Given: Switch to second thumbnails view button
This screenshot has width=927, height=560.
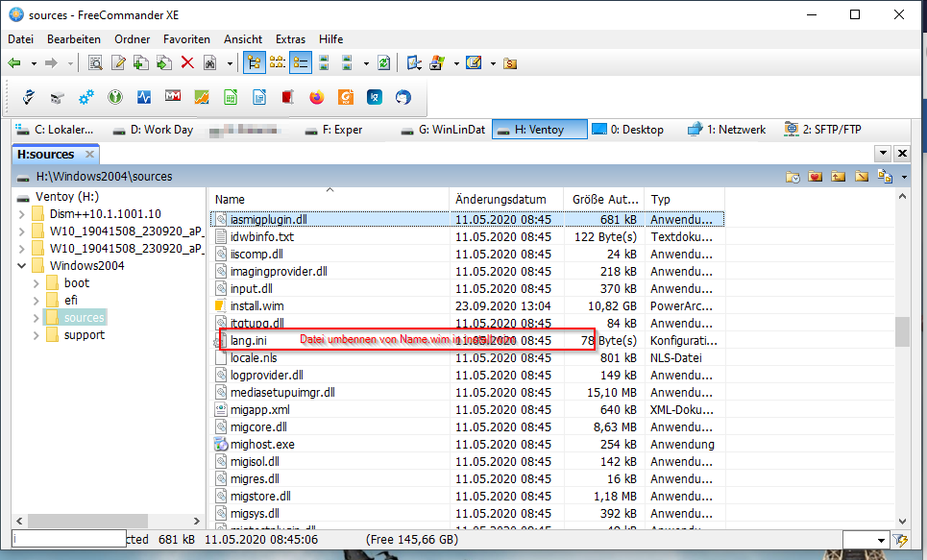Looking at the screenshot, I should 347,62.
